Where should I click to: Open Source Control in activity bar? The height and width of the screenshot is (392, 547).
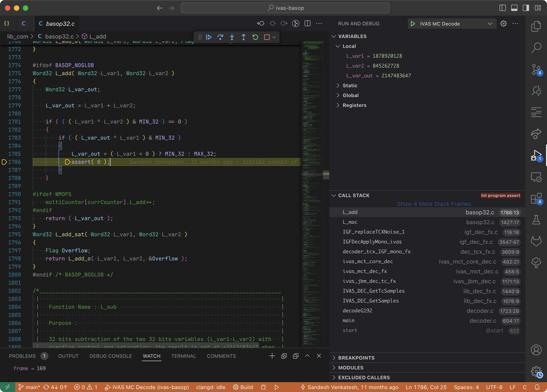pyautogui.click(x=536, y=70)
